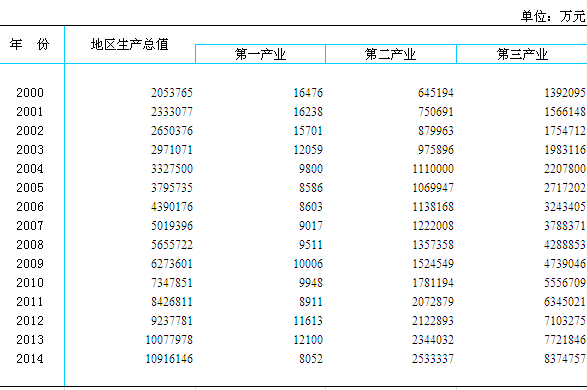Click the 第一产业 column header

pyautogui.click(x=260, y=54)
